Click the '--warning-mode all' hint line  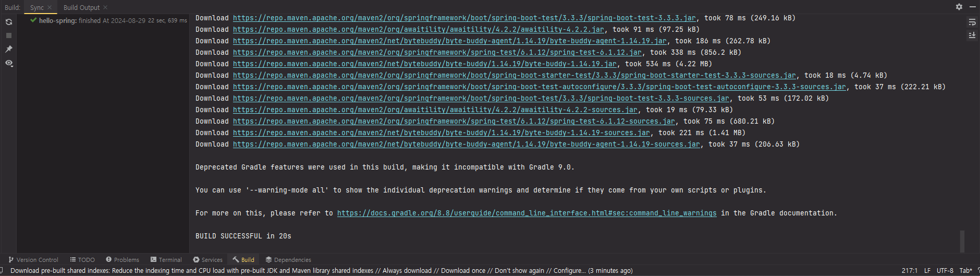coord(481,190)
